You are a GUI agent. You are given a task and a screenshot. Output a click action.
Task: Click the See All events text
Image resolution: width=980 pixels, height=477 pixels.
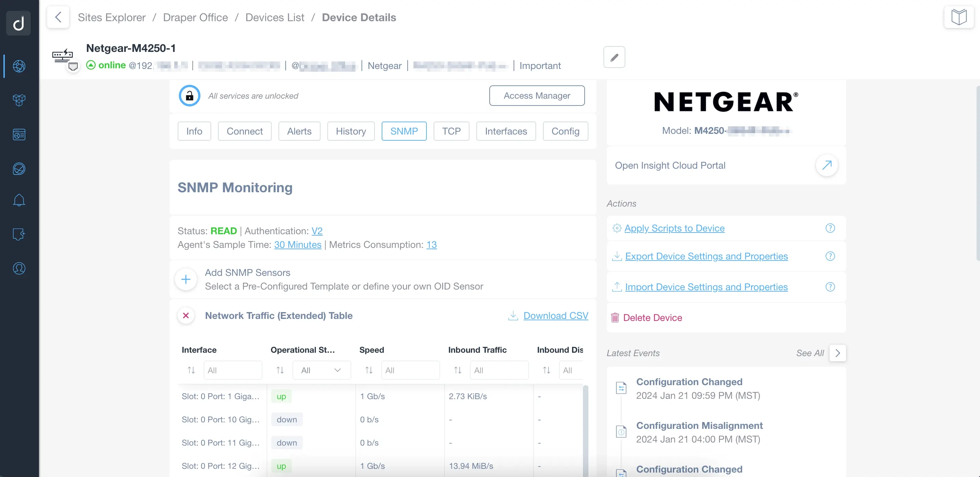point(810,353)
